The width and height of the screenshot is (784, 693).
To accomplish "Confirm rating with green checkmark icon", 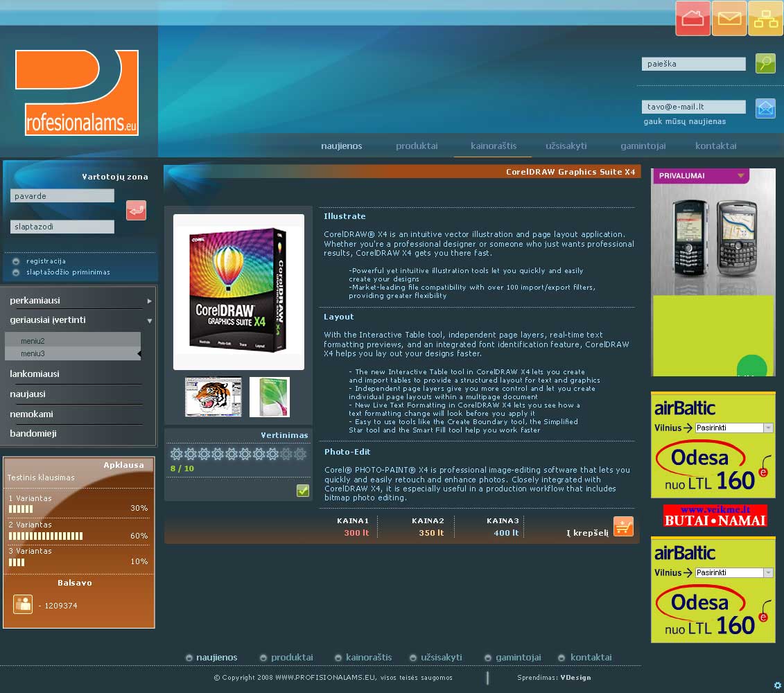I will [x=302, y=491].
